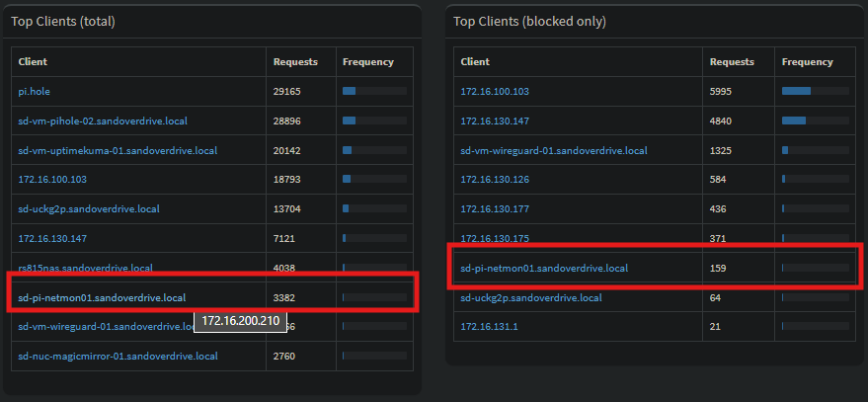Click Client header in blocked only table
Viewport: 868px width, 402px height.
coord(475,62)
